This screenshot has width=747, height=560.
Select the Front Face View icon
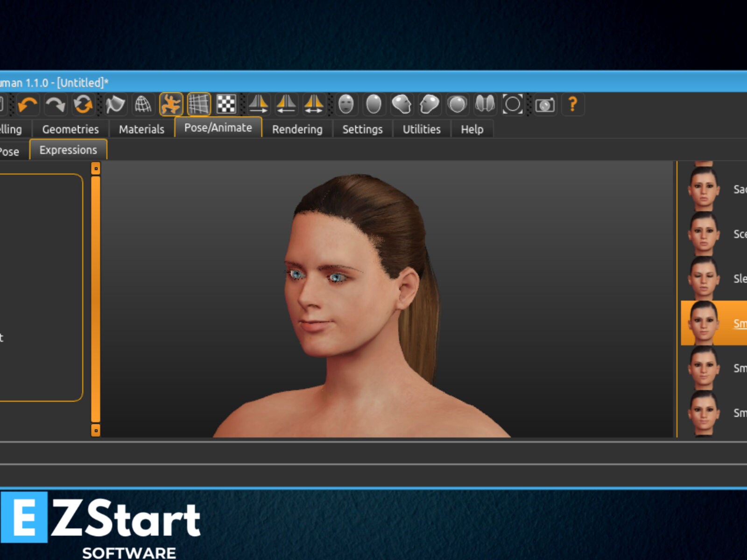pos(345,105)
